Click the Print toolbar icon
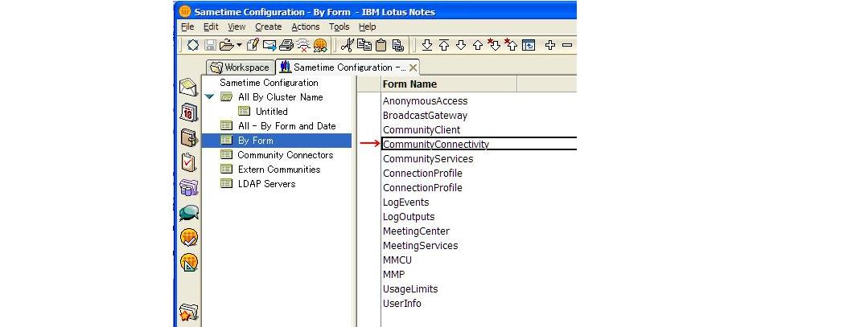 tap(286, 45)
